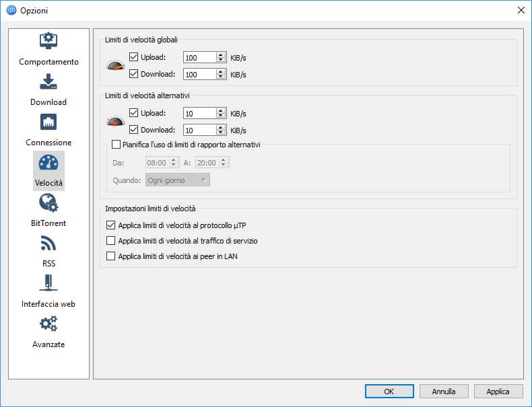The height and width of the screenshot is (407, 532).
Task: Click the RSS label in sidebar
Action: tap(48, 263)
